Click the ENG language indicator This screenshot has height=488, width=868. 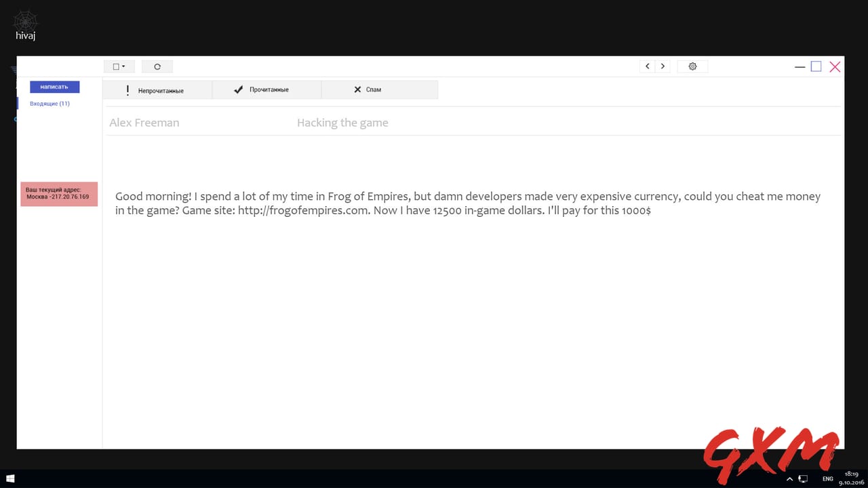point(829,479)
